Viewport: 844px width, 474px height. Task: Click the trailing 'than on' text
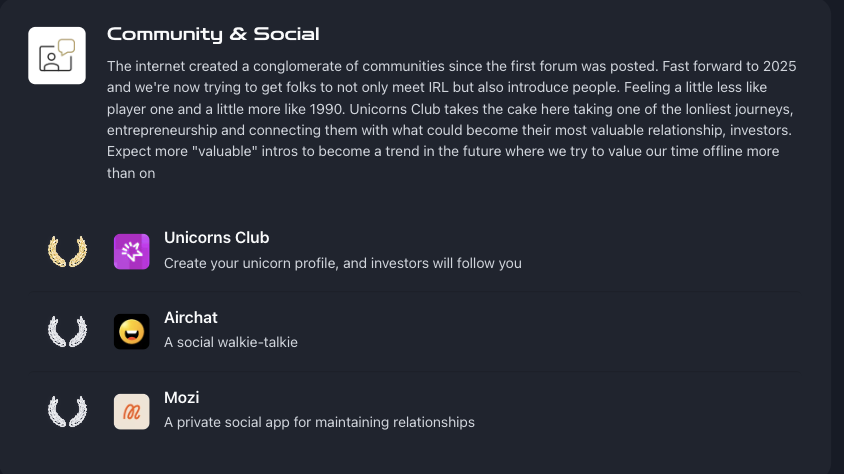[131, 173]
